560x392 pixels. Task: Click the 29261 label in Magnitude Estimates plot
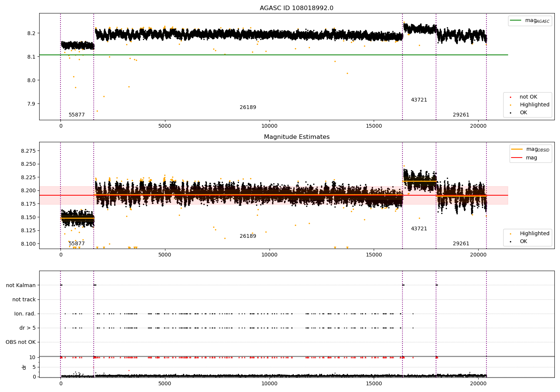(461, 244)
